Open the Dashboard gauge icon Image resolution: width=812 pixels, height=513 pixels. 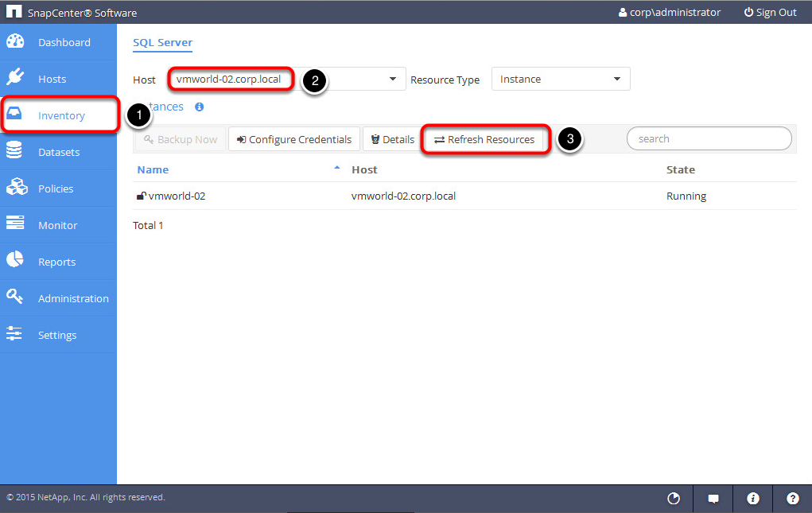(x=15, y=41)
